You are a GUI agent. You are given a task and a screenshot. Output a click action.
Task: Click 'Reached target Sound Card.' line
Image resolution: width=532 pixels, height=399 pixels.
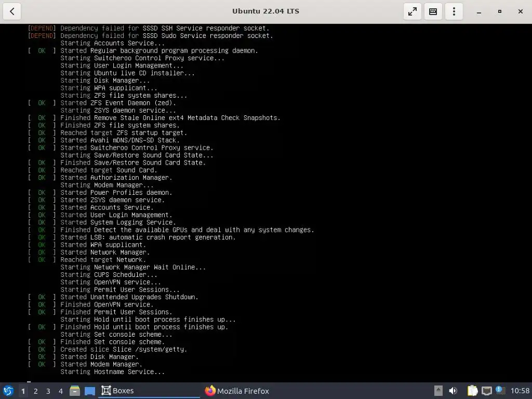[109, 170]
